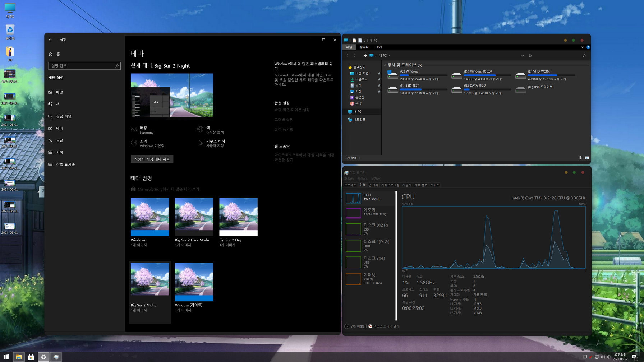The width and height of the screenshot is (644, 362).
Task: Open File Explorer from the taskbar
Action: [19, 357]
